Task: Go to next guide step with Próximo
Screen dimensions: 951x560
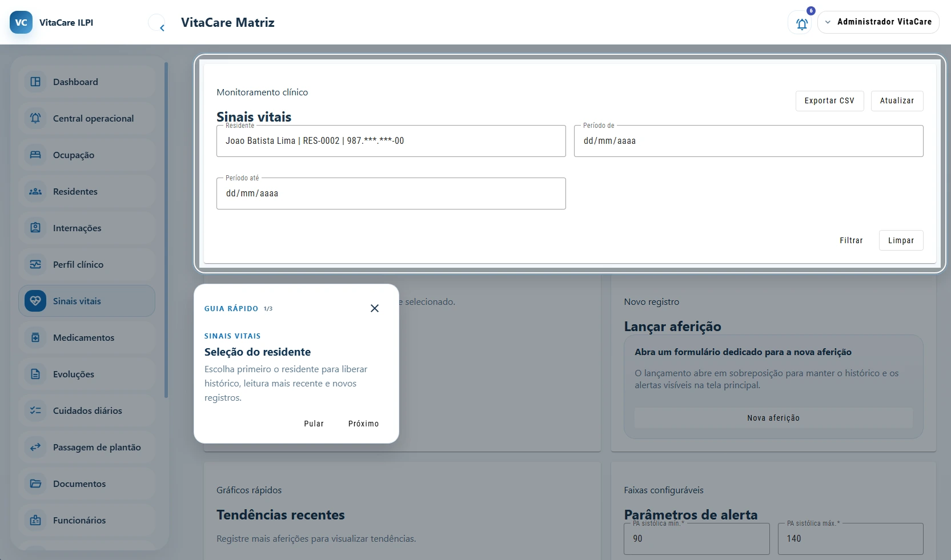Action: (363, 424)
